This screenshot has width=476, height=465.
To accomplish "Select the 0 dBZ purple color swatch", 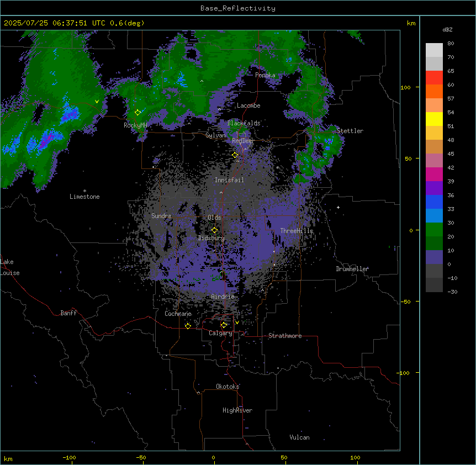I will [434, 257].
